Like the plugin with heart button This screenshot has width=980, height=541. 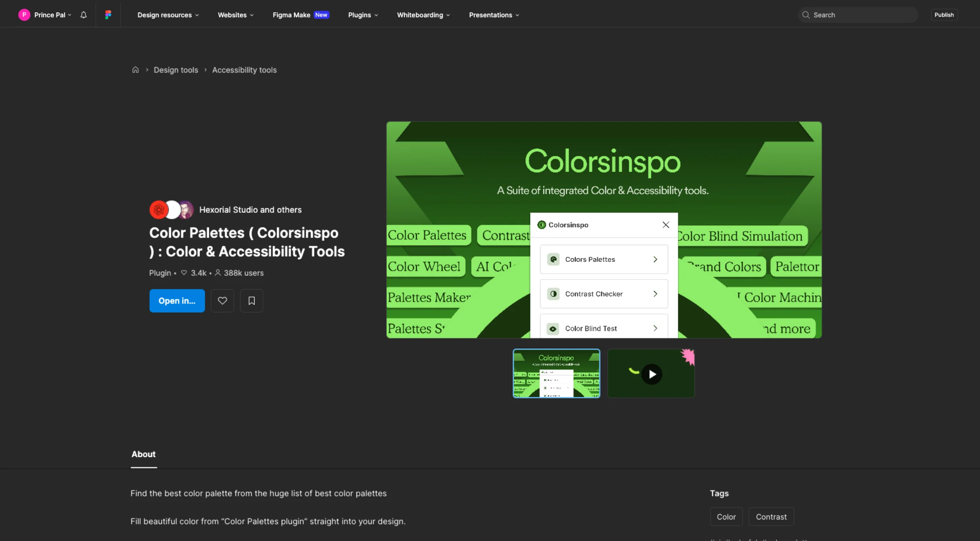pos(222,301)
